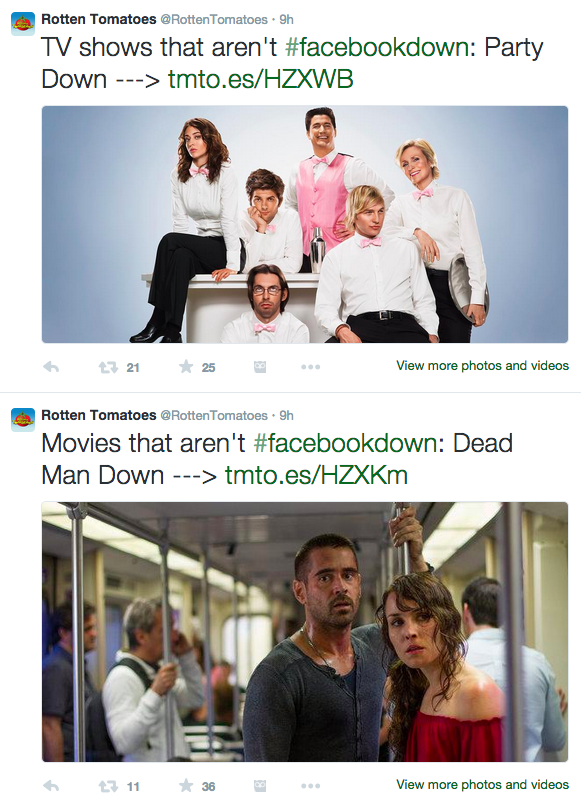Reply to the Dead Man Down tweet
Screen dimensions: 581x810
[x=51, y=786]
